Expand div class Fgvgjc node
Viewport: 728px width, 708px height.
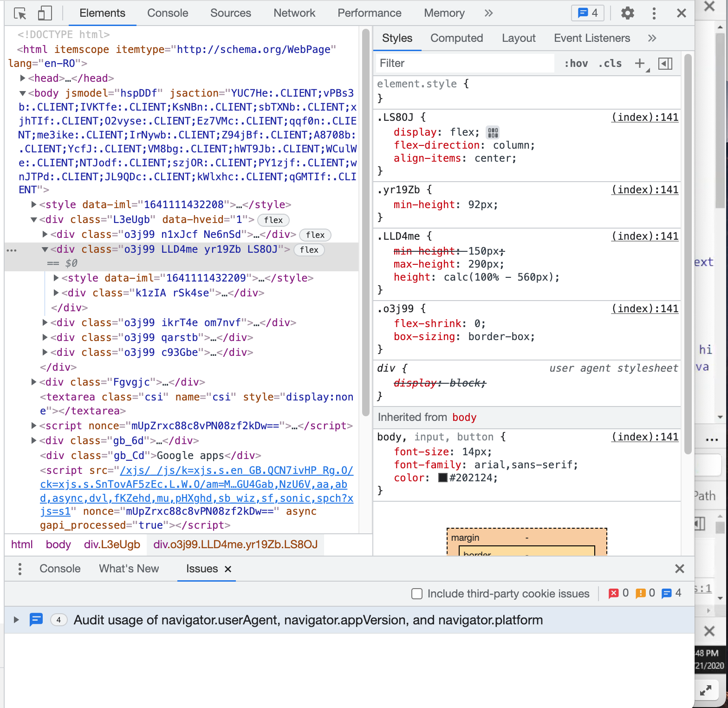33,382
